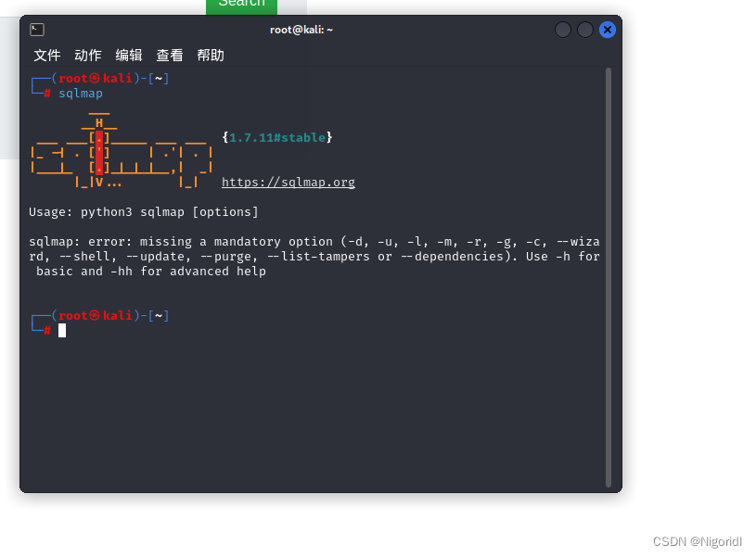Minimize the terminal with the first round button
Viewport: 756px width, 557px height.
coord(563,30)
